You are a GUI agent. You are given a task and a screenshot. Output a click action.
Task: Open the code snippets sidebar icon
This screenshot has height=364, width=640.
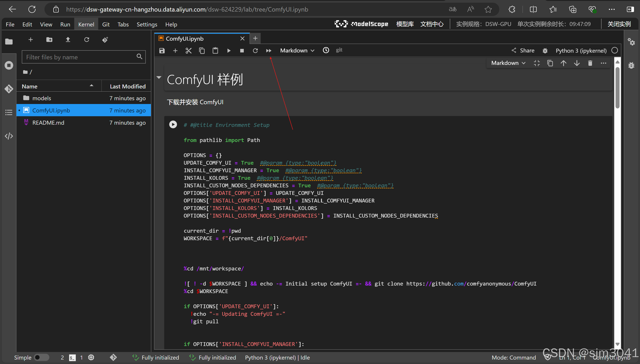9,136
